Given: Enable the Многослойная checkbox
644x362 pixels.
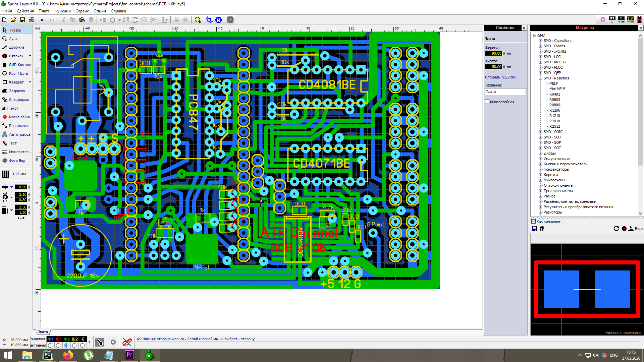Looking at the screenshot, I should coord(487,102).
